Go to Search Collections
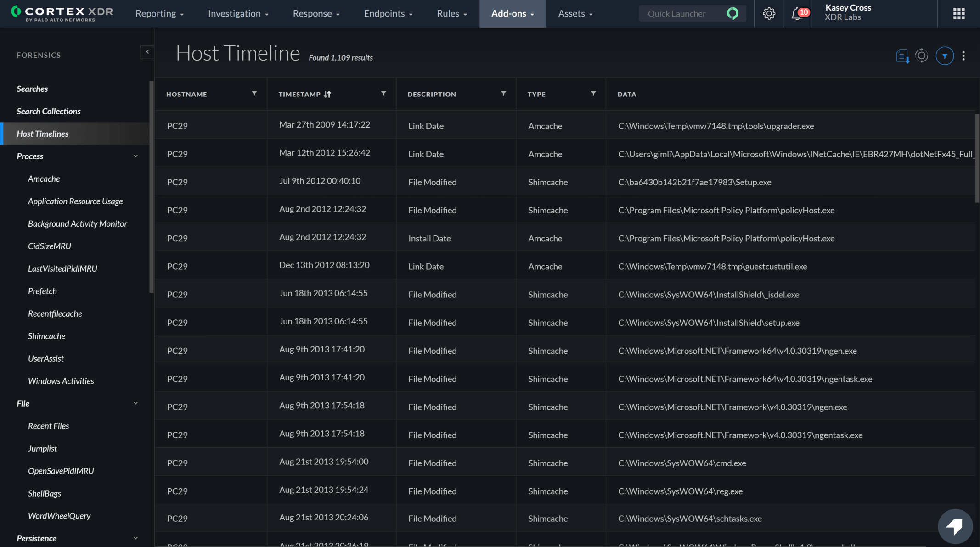The width and height of the screenshot is (980, 547). (x=49, y=111)
